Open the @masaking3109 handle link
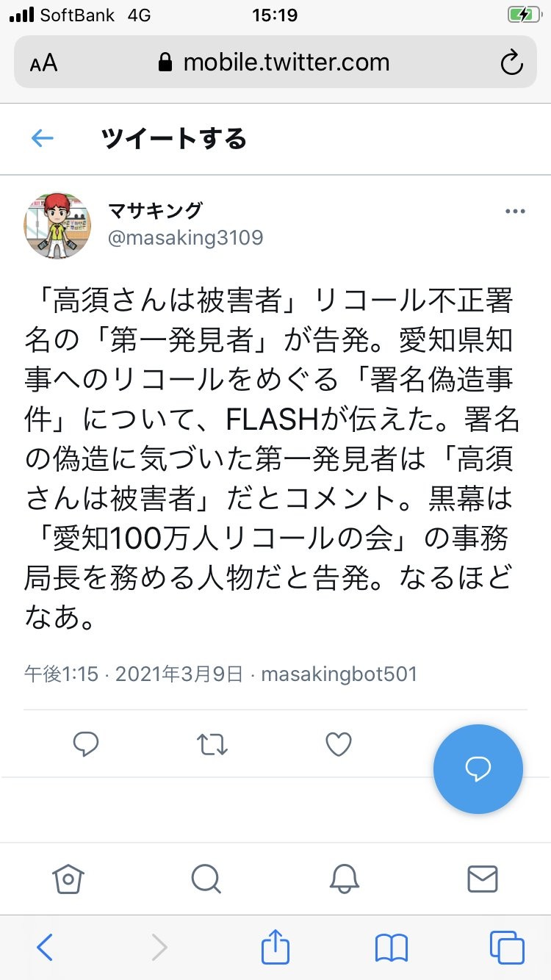 pos(186,238)
